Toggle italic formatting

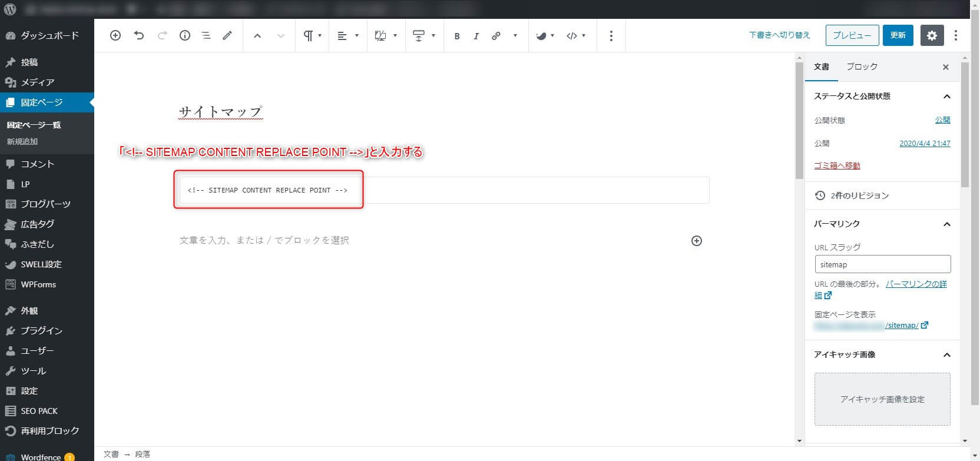476,36
